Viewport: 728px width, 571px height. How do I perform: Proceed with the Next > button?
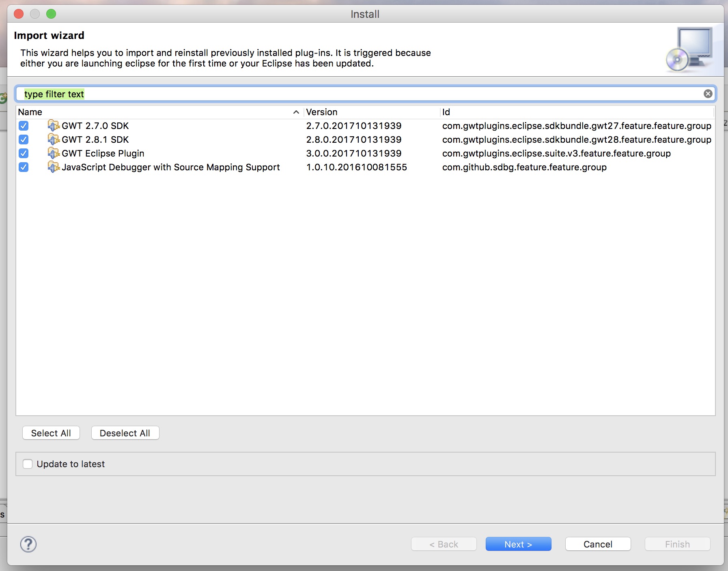click(518, 544)
